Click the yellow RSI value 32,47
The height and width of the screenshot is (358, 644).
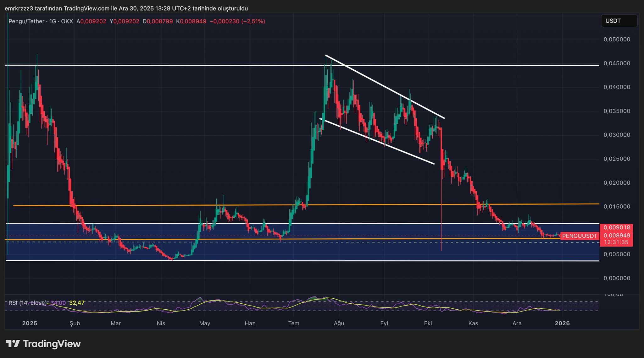77,303
